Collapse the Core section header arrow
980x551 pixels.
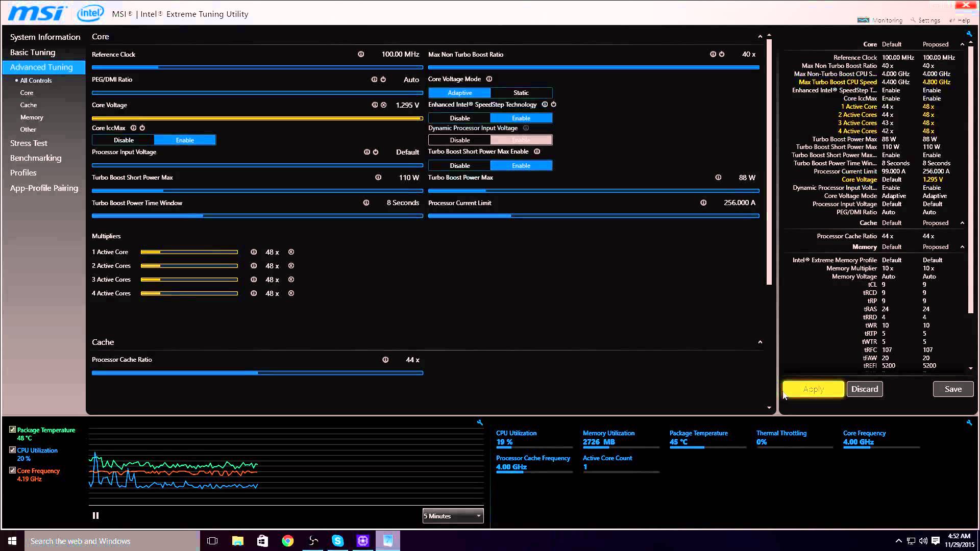tap(760, 37)
